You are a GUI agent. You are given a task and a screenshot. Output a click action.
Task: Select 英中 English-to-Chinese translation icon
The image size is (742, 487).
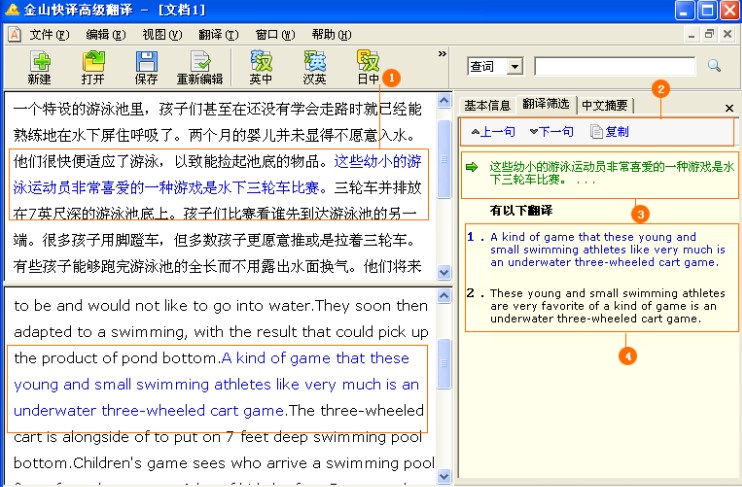tap(261, 66)
